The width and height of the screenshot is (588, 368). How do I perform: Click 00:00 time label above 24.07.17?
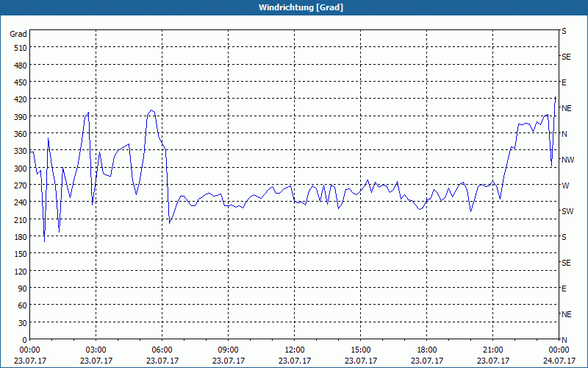(x=559, y=350)
